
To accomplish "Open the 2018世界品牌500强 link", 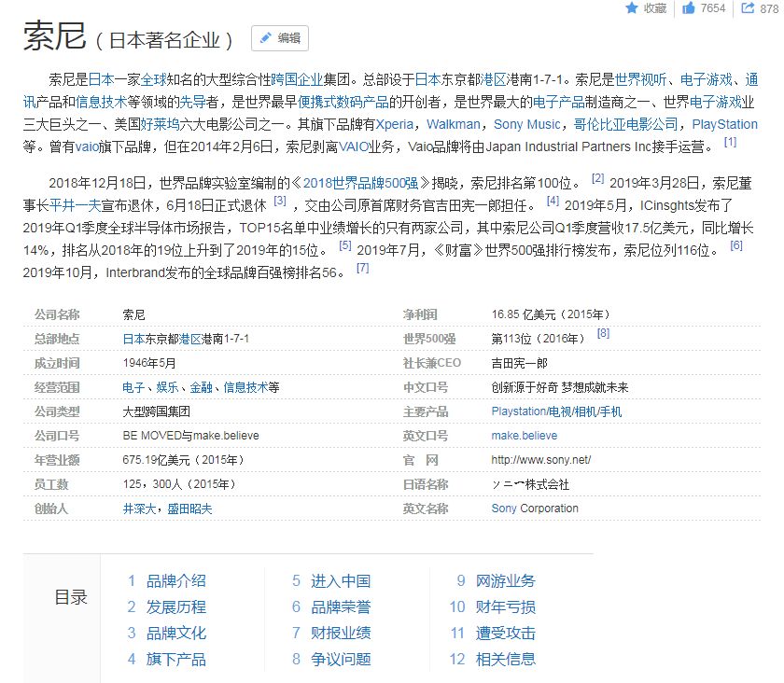I will [x=360, y=183].
